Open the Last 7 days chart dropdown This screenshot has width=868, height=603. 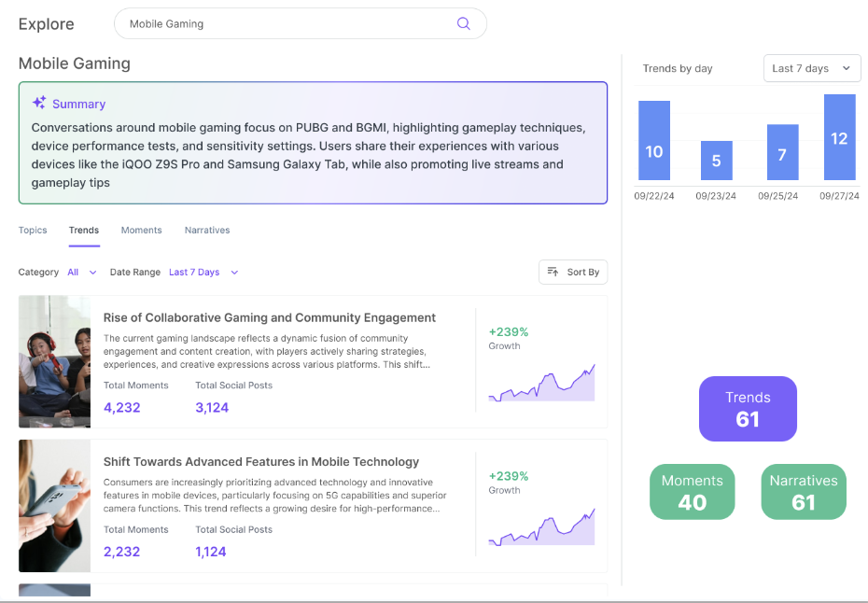812,68
